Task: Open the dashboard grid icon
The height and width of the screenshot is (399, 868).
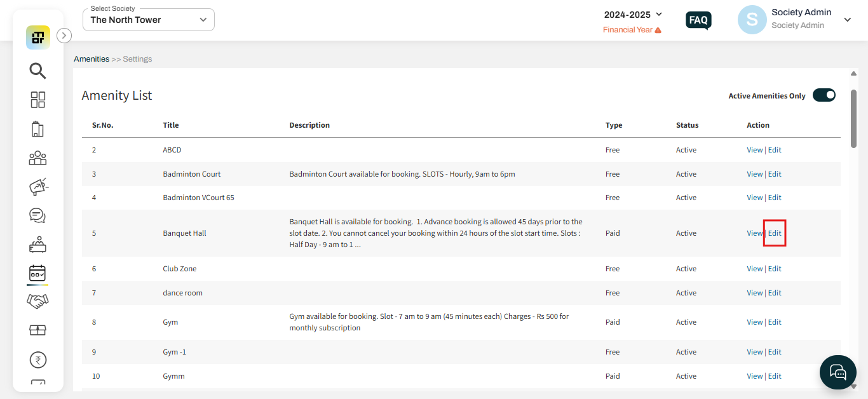Action: 38,100
